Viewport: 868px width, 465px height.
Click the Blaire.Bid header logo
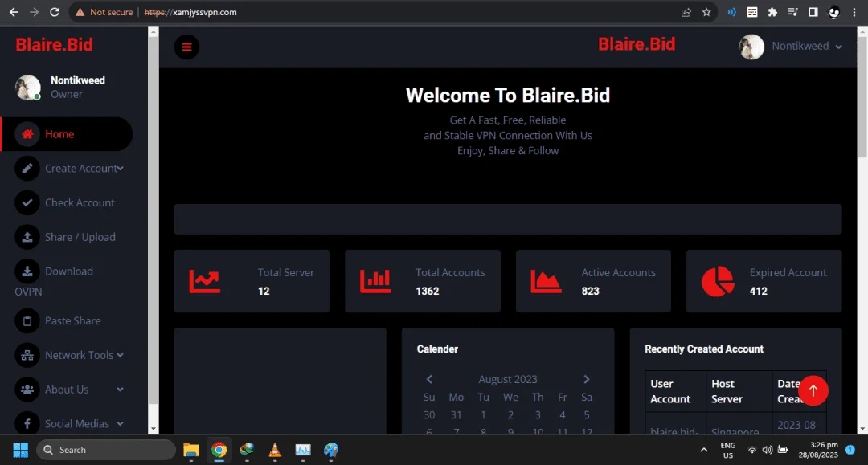637,44
